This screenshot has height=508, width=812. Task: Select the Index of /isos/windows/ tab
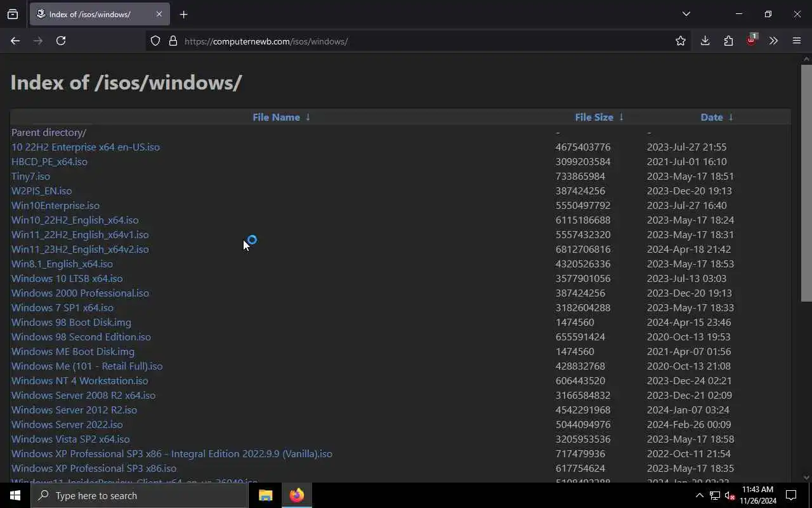pyautogui.click(x=99, y=14)
